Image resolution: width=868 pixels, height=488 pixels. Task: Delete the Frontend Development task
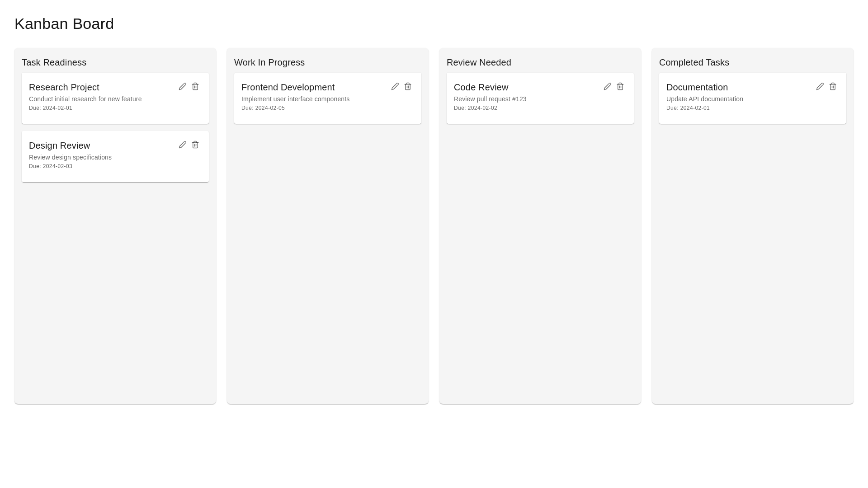click(x=408, y=86)
